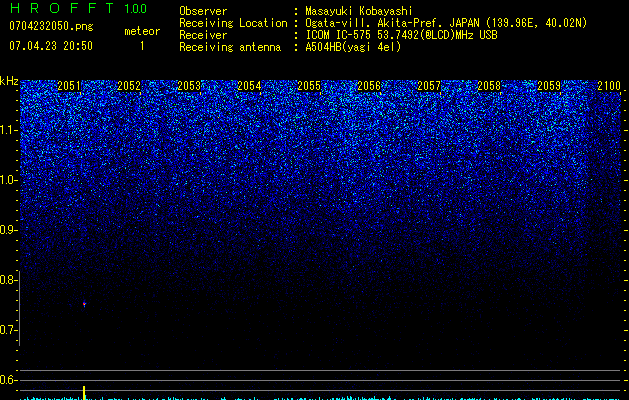Click the 0.6 kHz frequency label
Screen dimensions: 629x400
pyautogui.click(x=9, y=380)
